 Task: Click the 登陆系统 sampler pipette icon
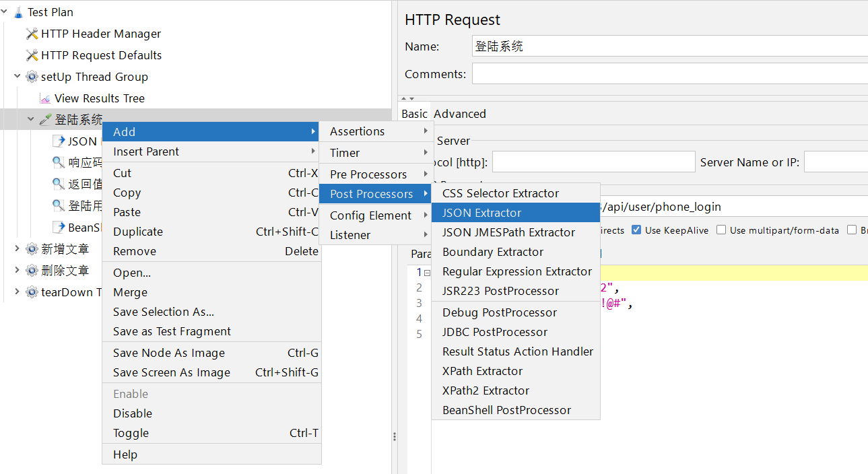click(45, 120)
